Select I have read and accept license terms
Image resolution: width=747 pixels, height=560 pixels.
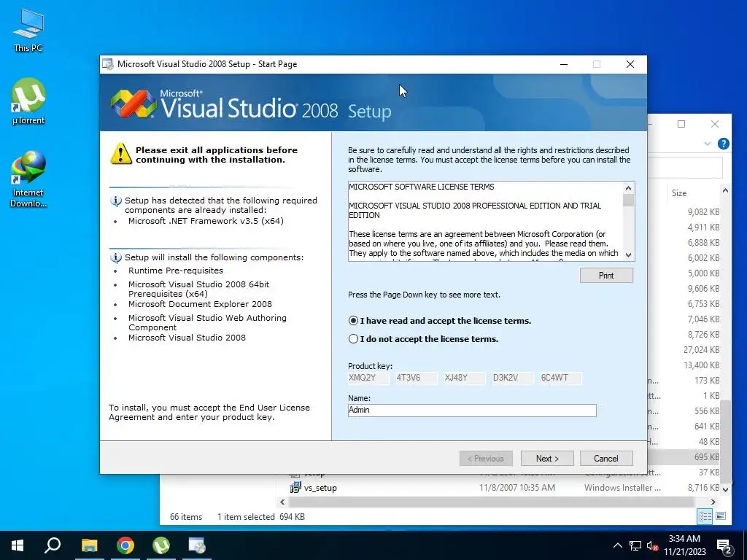[x=353, y=321]
